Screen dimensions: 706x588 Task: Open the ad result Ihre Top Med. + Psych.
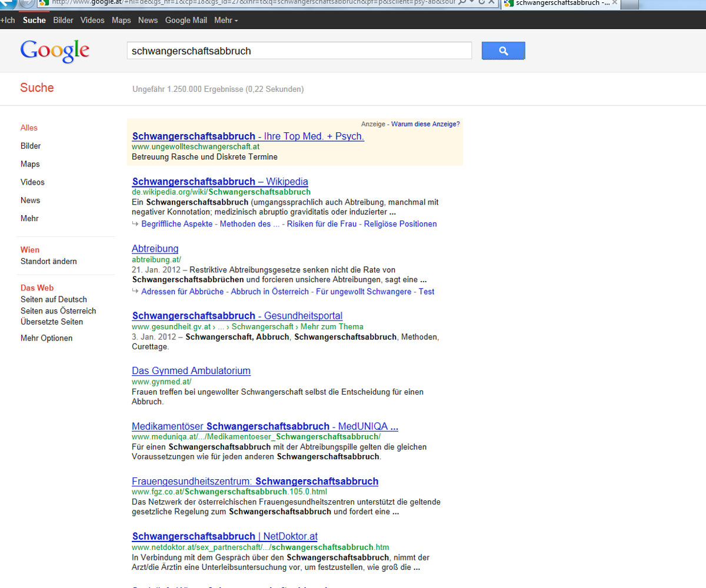click(x=248, y=136)
